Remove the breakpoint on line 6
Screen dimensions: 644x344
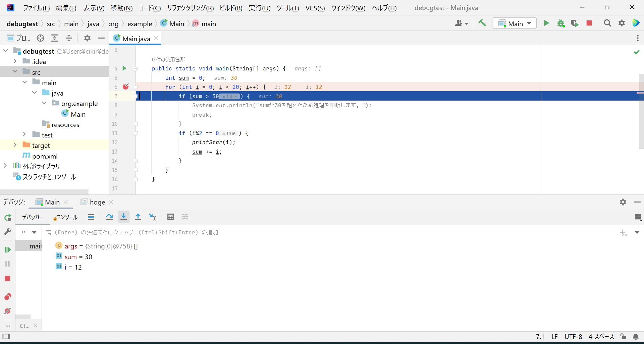[126, 87]
